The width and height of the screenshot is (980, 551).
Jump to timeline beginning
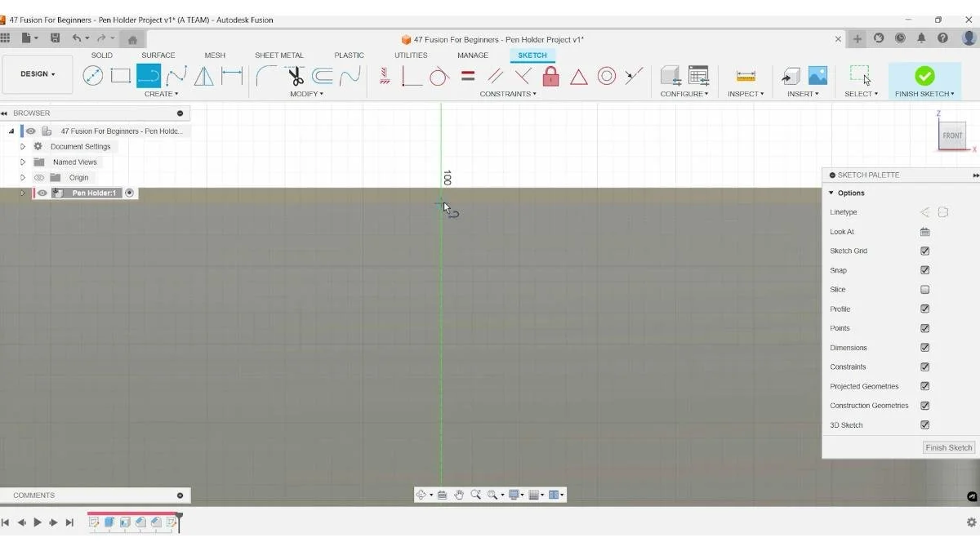click(x=5, y=522)
